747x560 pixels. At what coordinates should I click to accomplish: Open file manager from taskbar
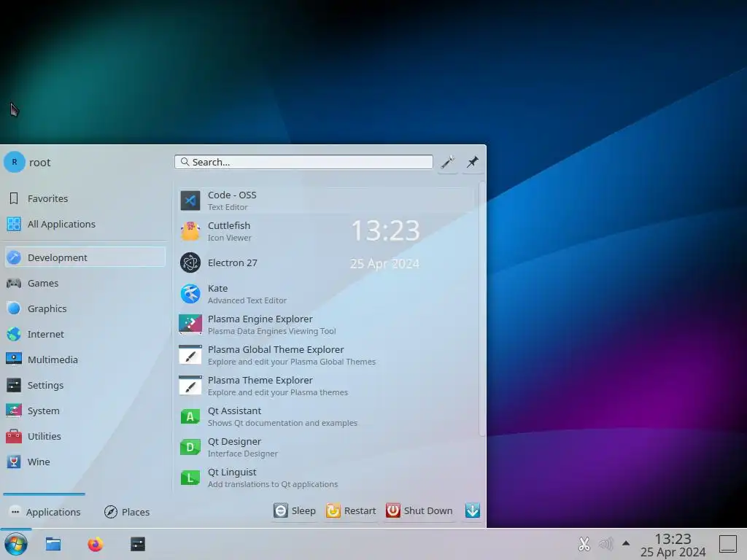coord(53,544)
